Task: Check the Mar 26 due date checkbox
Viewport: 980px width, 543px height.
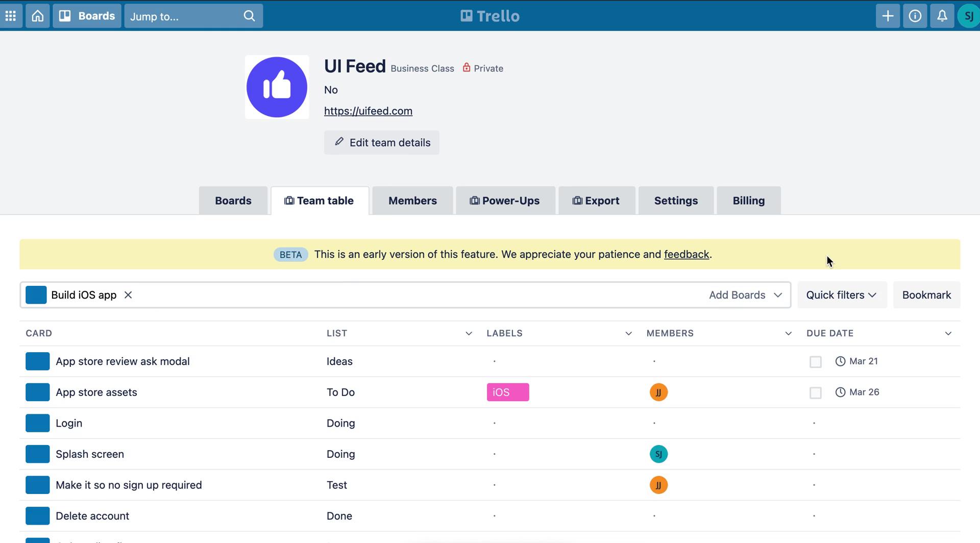Action: point(816,393)
